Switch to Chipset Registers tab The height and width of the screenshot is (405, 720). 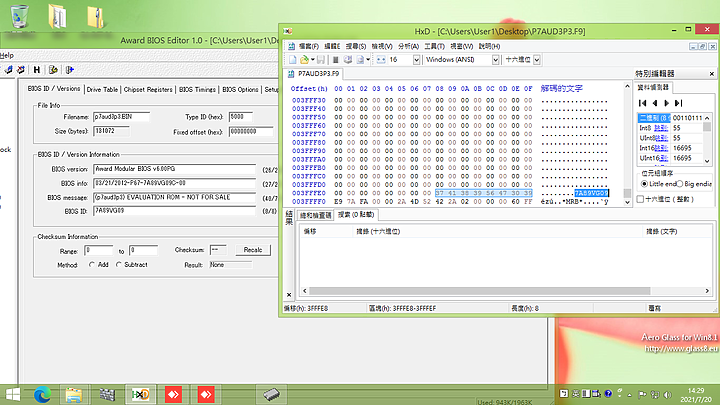point(148,90)
